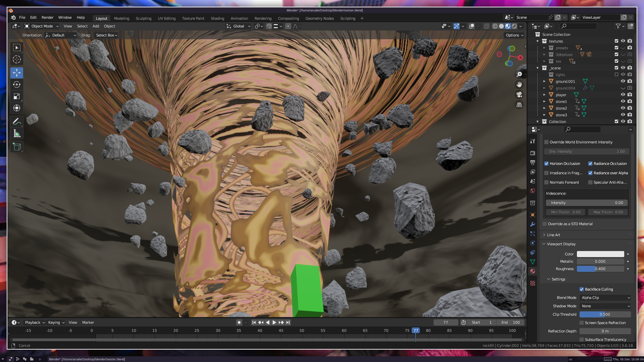The width and height of the screenshot is (644, 362).
Task: Open the Blend Mode dropdown
Action: [x=605, y=298]
